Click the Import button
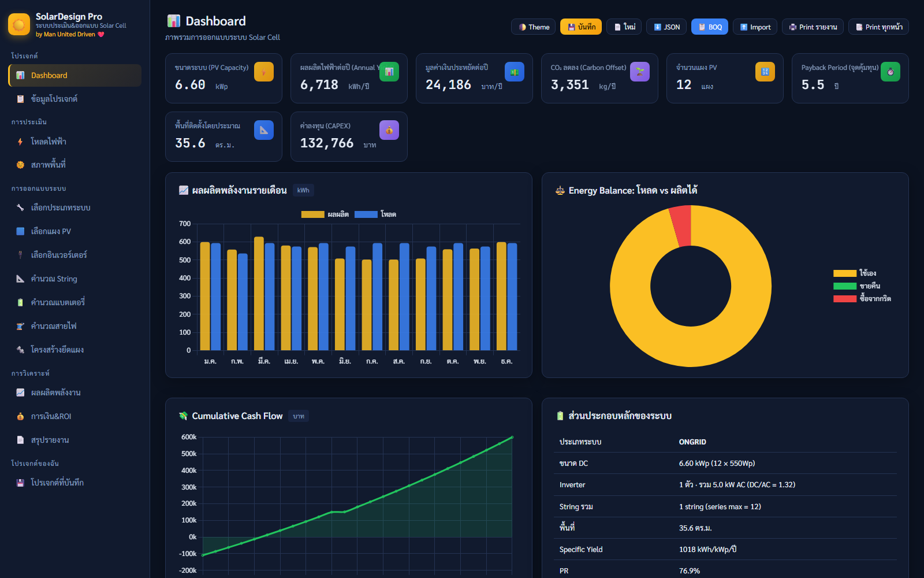This screenshot has width=924, height=578. (755, 27)
